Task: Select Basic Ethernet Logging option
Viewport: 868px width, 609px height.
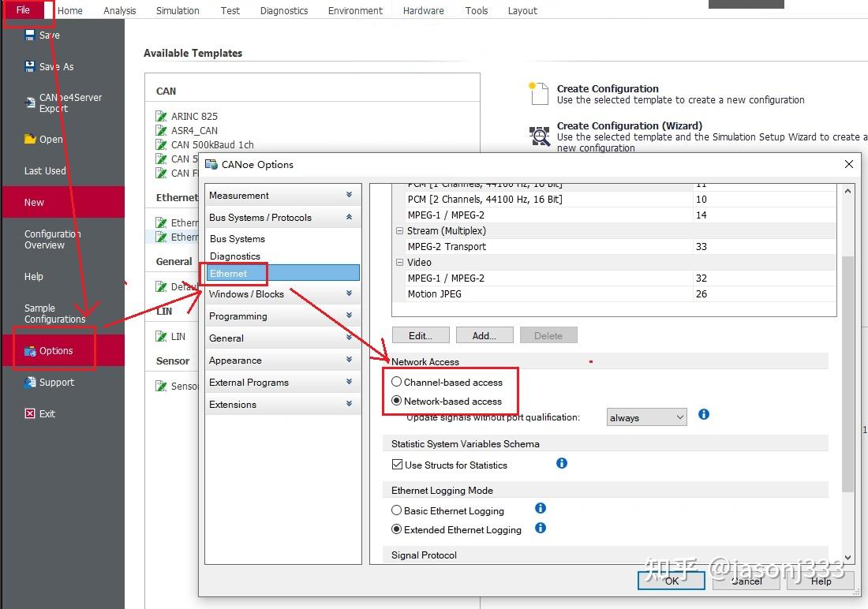Action: [x=396, y=510]
